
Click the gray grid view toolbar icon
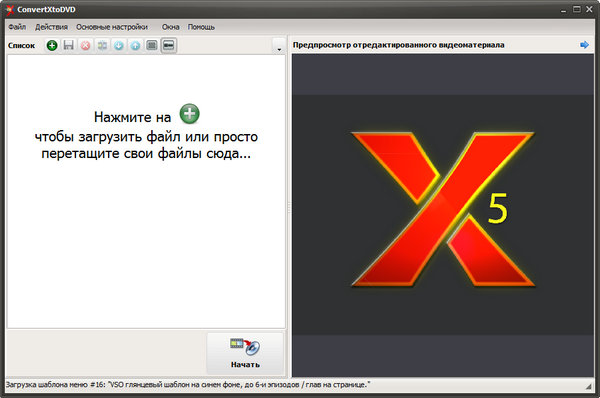coord(152,46)
